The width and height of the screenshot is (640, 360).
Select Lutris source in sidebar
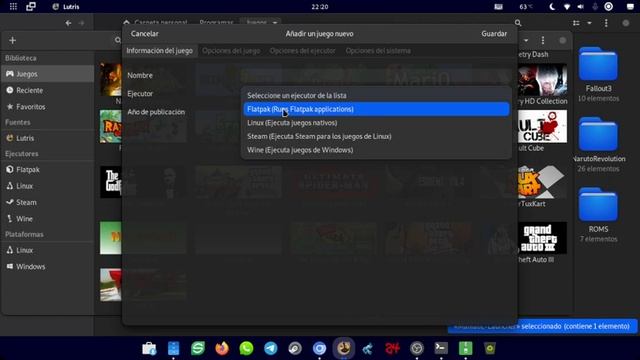coord(48,138)
